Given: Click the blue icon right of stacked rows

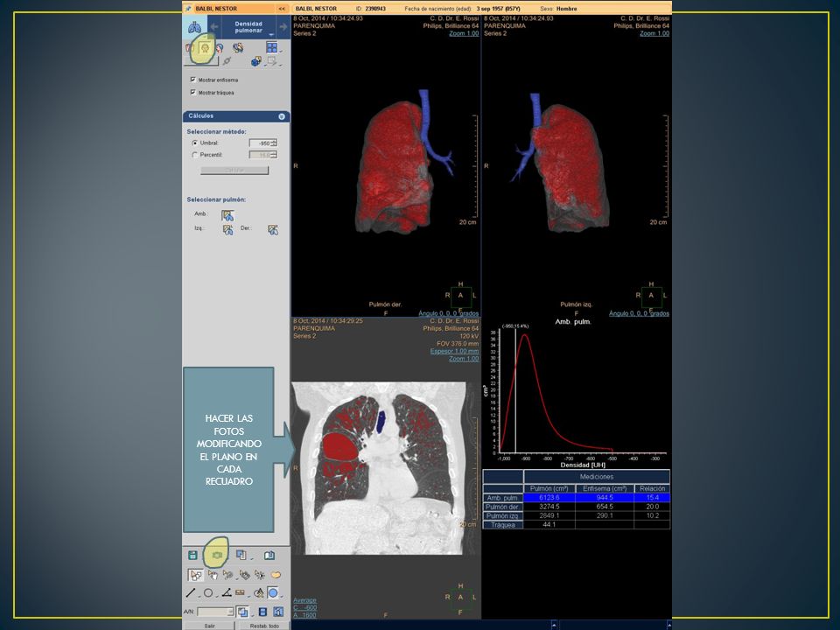Looking at the screenshot, I should 278,612.
